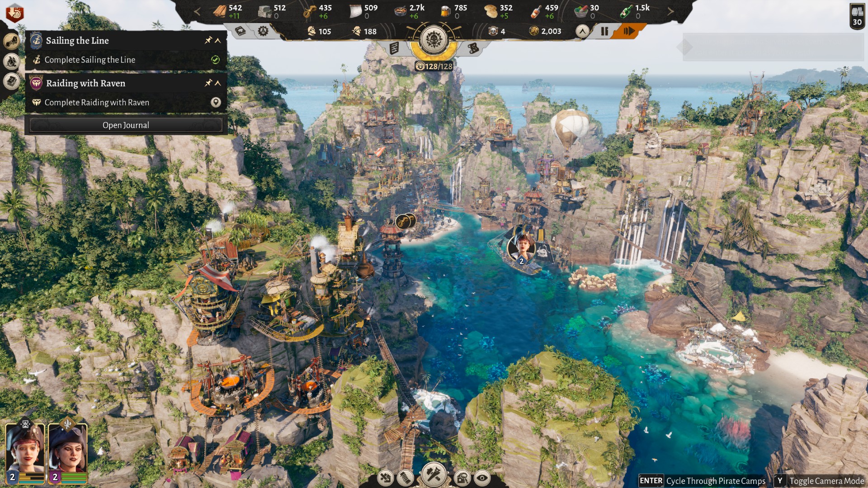Select the road building tool in bottom toolbar
This screenshot has height=488, width=868.
click(x=406, y=478)
